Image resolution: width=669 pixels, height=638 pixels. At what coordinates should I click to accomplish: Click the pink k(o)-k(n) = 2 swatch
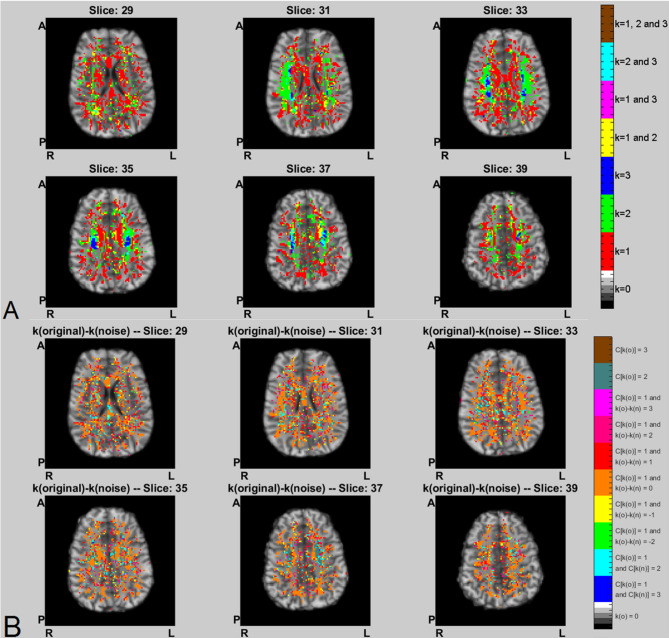click(x=603, y=430)
